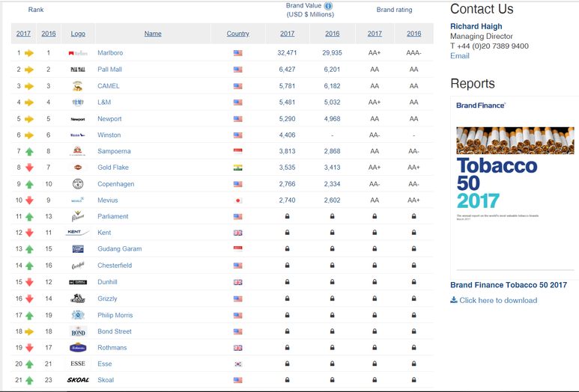Click the 2,740 Mevius 2017 value
The image size is (579, 392).
pos(287,200)
